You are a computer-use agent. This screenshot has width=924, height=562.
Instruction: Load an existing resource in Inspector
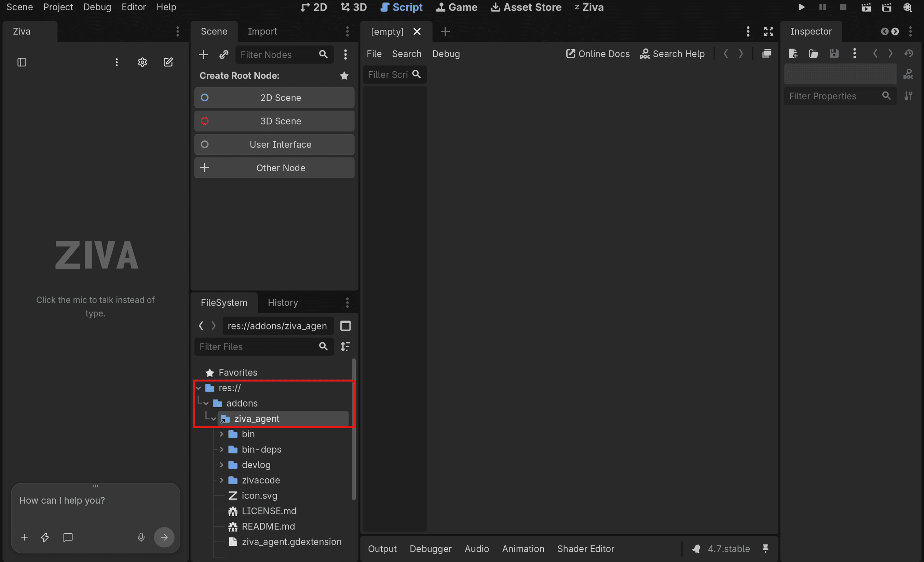[813, 54]
